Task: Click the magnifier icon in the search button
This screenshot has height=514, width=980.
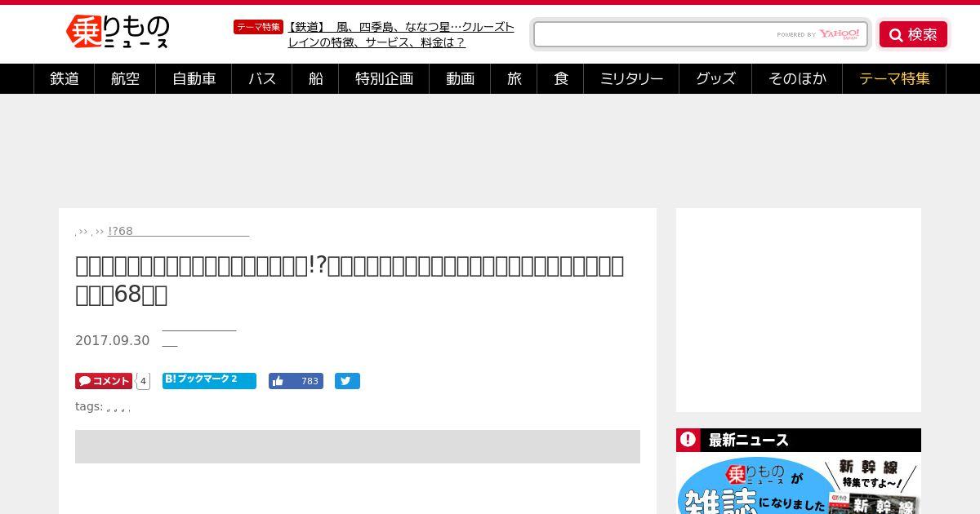Action: (x=896, y=34)
